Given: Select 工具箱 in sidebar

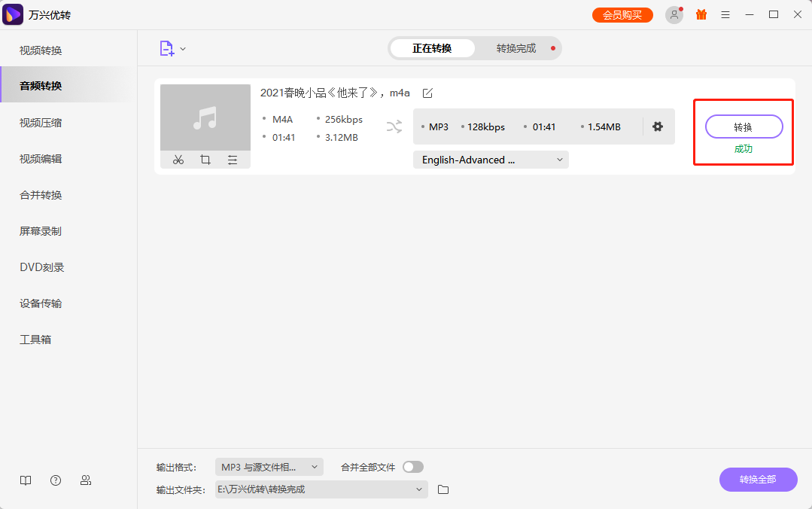Looking at the screenshot, I should 35,340.
